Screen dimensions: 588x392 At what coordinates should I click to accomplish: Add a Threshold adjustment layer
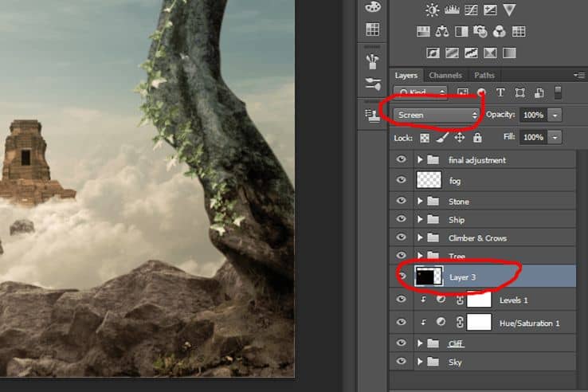(471, 53)
